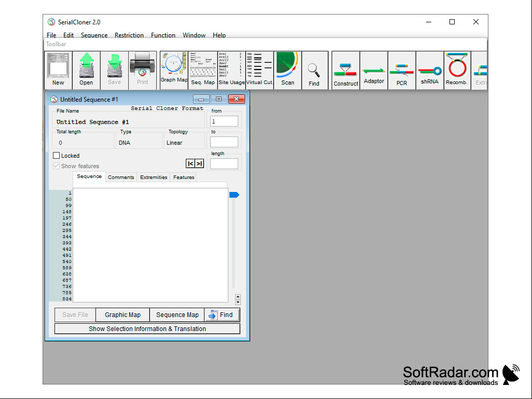
Task: Click the DNA type value
Action: [x=125, y=143]
